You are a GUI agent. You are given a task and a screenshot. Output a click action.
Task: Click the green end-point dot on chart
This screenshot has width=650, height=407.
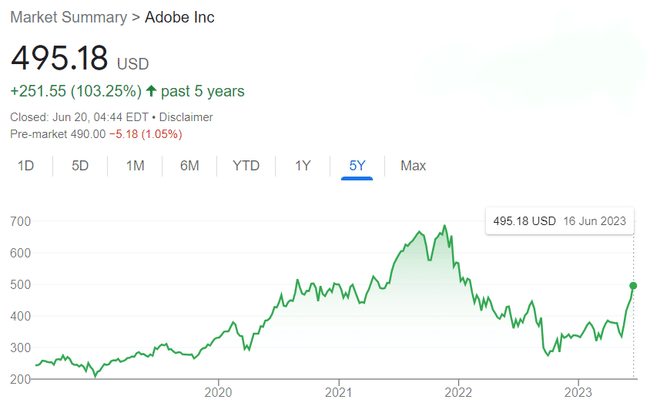click(x=633, y=285)
